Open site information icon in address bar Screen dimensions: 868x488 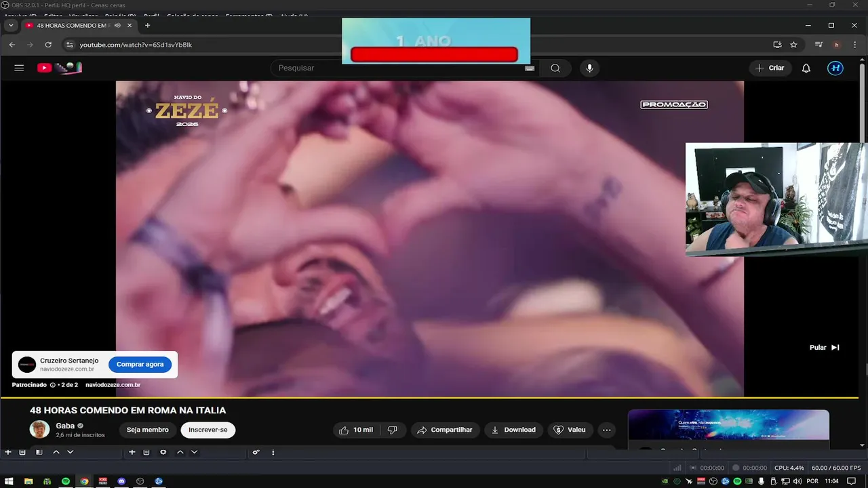[68, 45]
